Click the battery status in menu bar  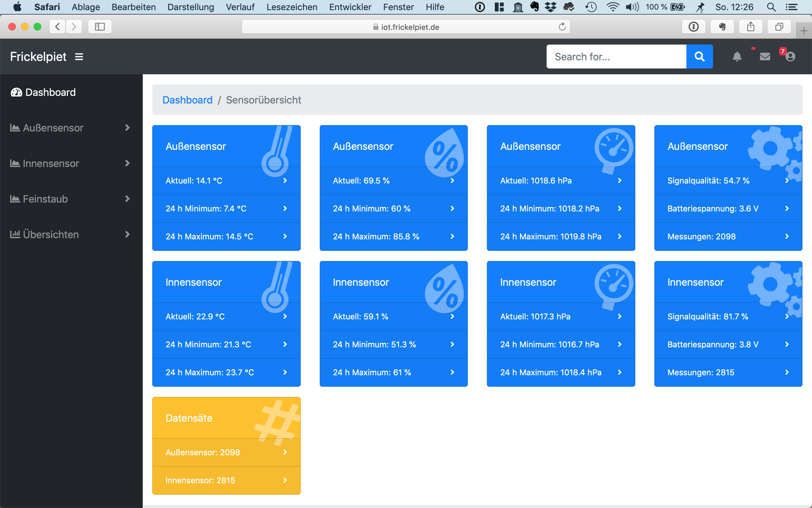coord(665,7)
